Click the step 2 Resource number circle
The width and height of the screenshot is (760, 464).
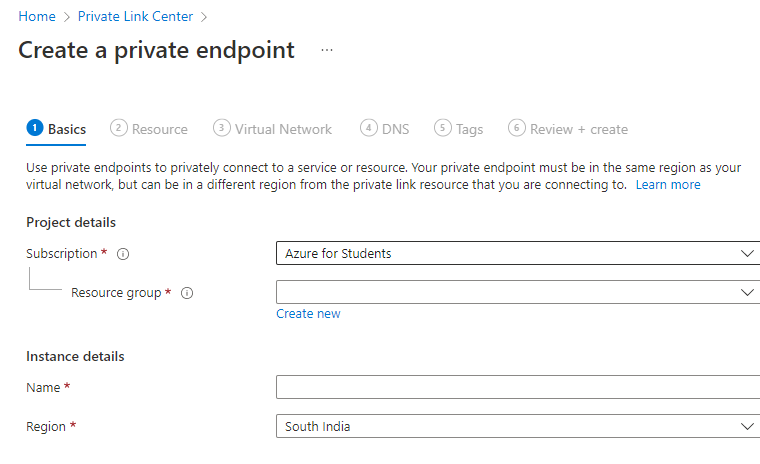pos(119,128)
